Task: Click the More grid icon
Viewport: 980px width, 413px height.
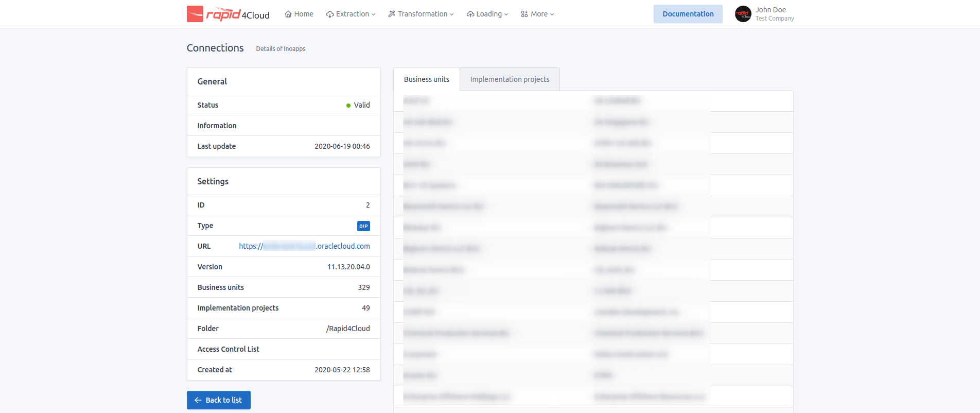Action: point(524,14)
